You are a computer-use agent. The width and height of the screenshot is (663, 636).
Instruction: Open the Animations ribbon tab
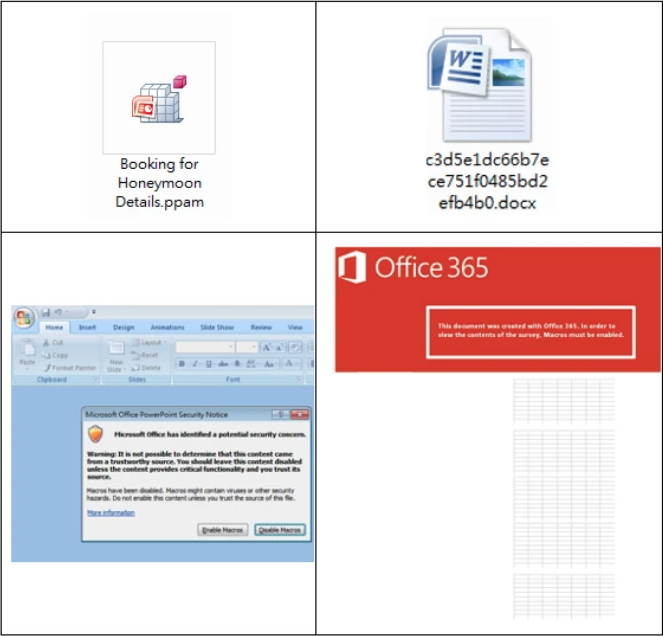point(167,327)
